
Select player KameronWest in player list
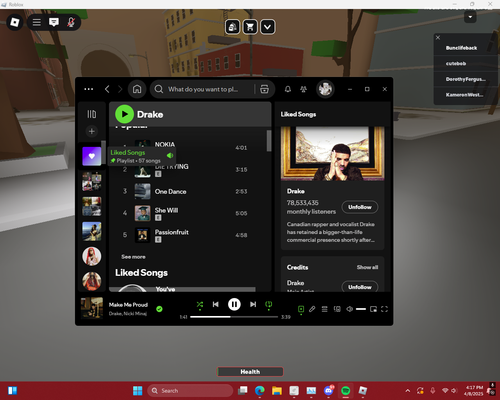point(464,95)
